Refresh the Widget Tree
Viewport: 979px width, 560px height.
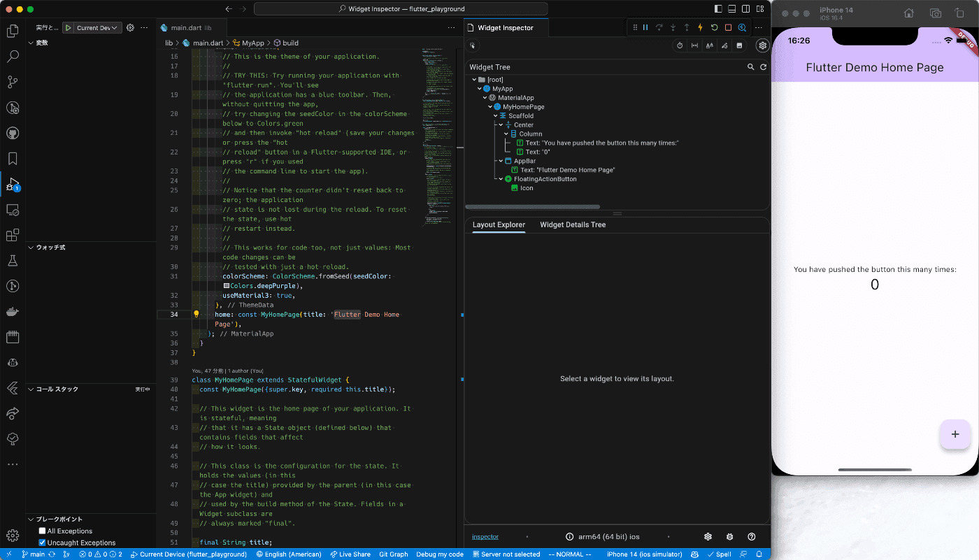tap(763, 67)
